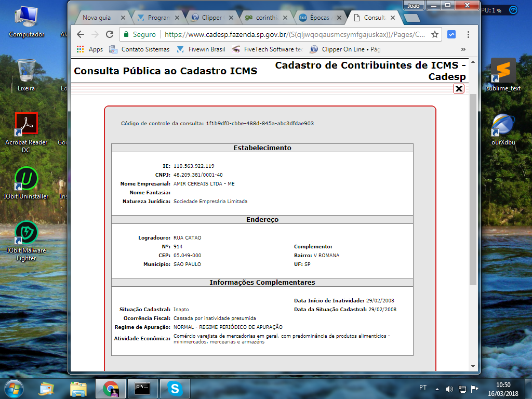The image size is (532, 399).
Task: Open the sublime_text desktop shortcut
Action: (503, 75)
